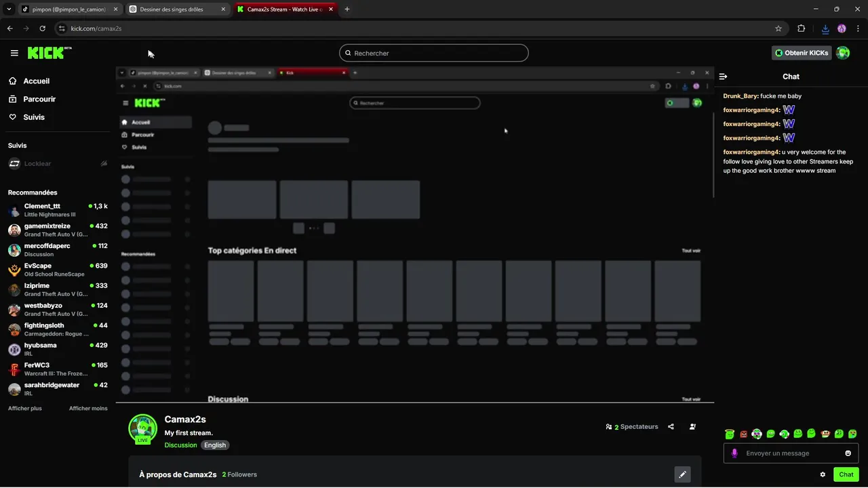Screen dimensions: 868x488
Task: Open the Discussion category link
Action: pos(180,445)
